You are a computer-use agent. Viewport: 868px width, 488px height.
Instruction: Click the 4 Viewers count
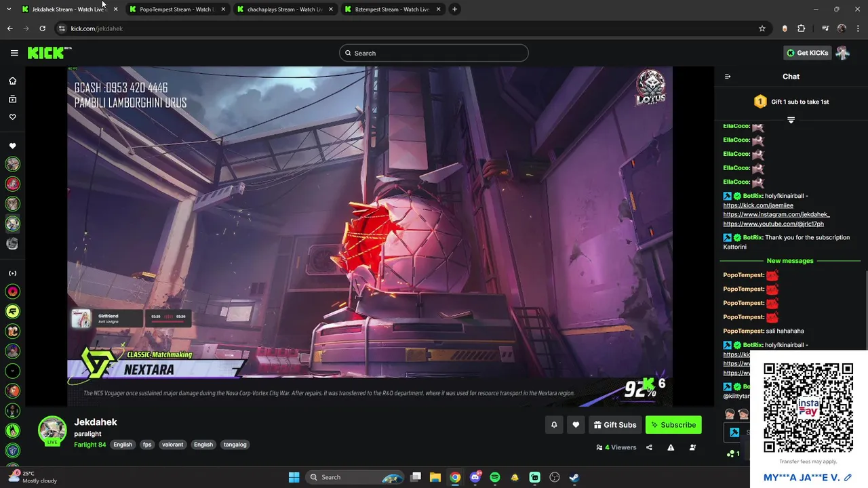coord(616,447)
